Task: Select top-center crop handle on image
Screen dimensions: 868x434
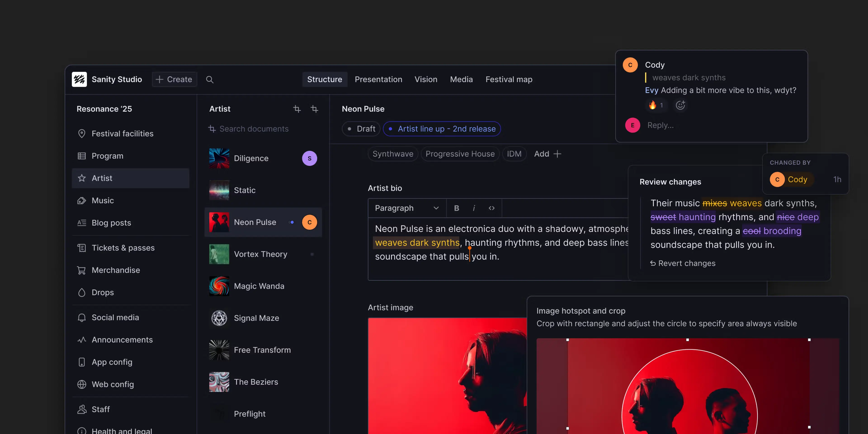Action: point(687,340)
